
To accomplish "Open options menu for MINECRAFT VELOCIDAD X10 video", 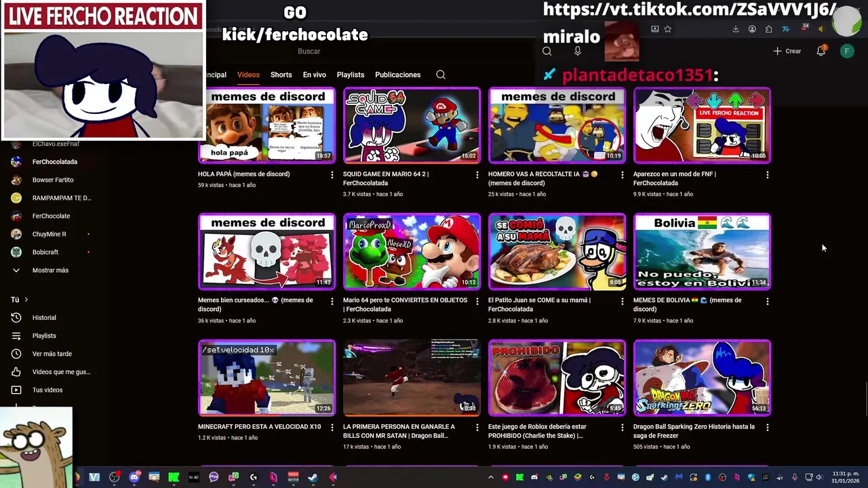I will [x=332, y=428].
